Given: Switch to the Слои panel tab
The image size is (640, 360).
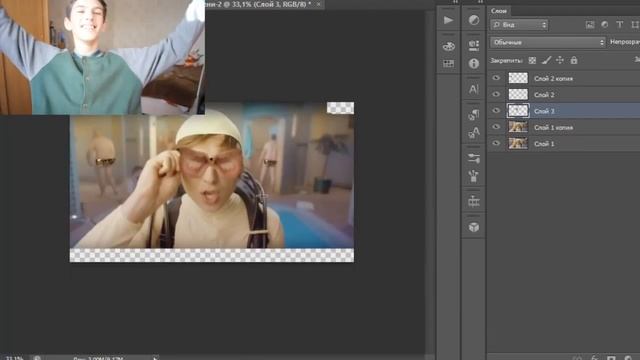Looking at the screenshot, I should (x=499, y=11).
